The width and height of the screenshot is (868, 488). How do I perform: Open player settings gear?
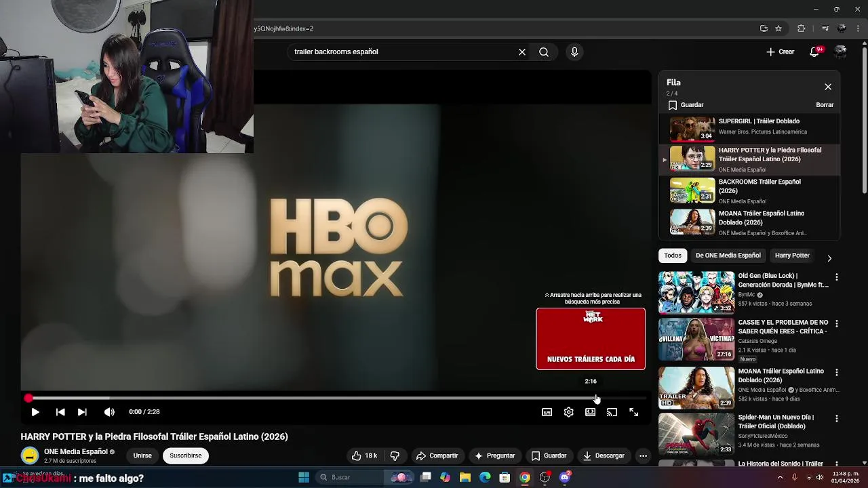pos(569,412)
